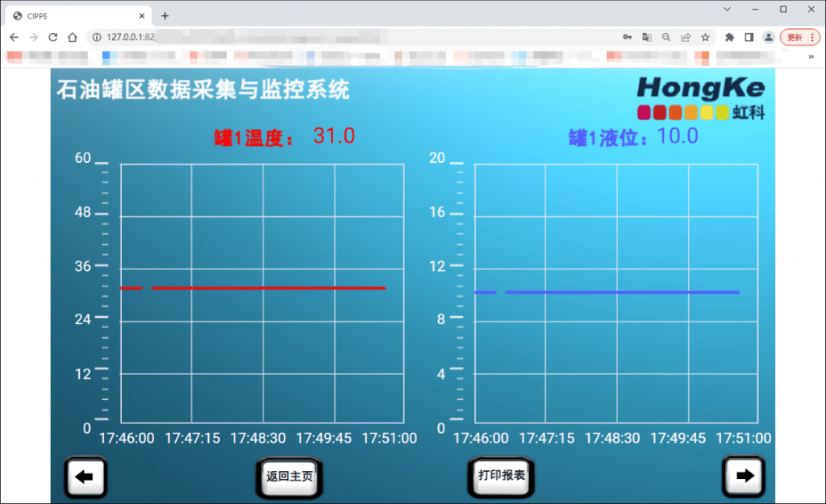Click the zoom magnifier icon in address bar
This screenshot has width=826, height=504.
[665, 37]
